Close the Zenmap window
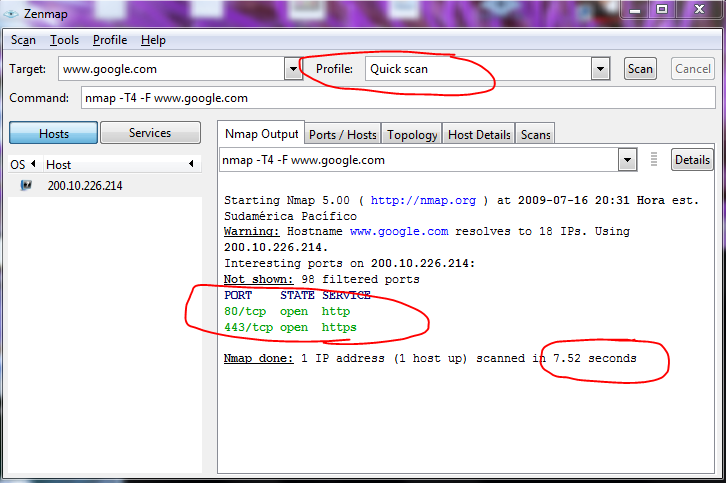The width and height of the screenshot is (726, 483). point(699,9)
